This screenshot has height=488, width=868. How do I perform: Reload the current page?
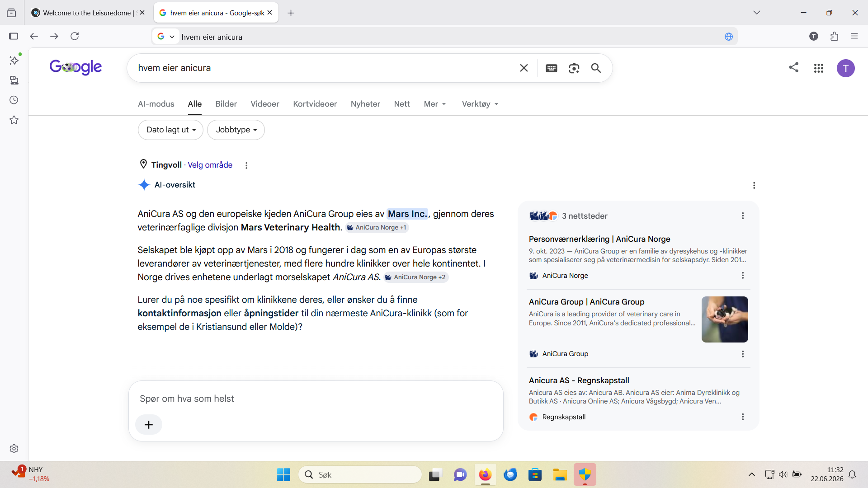75,36
